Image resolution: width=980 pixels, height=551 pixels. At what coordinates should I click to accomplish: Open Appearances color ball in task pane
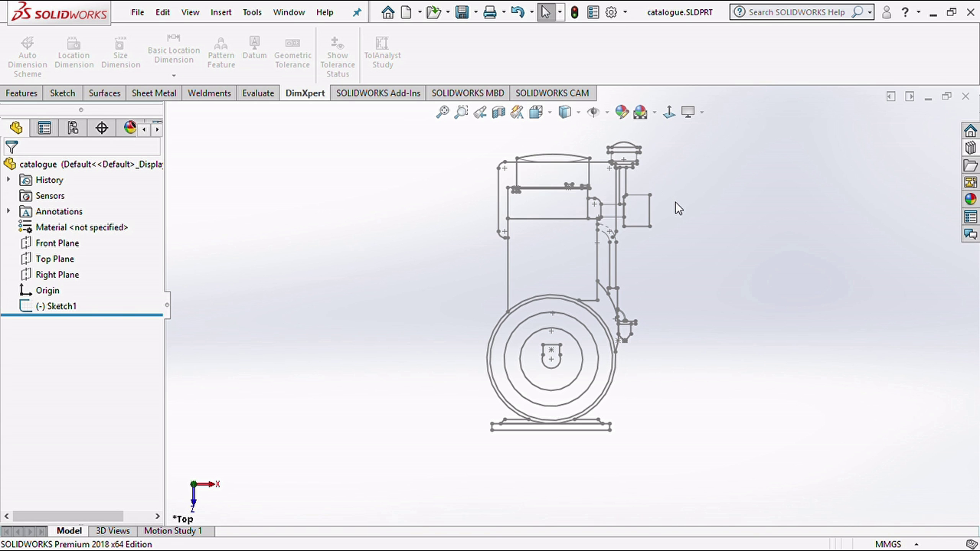[x=971, y=199]
